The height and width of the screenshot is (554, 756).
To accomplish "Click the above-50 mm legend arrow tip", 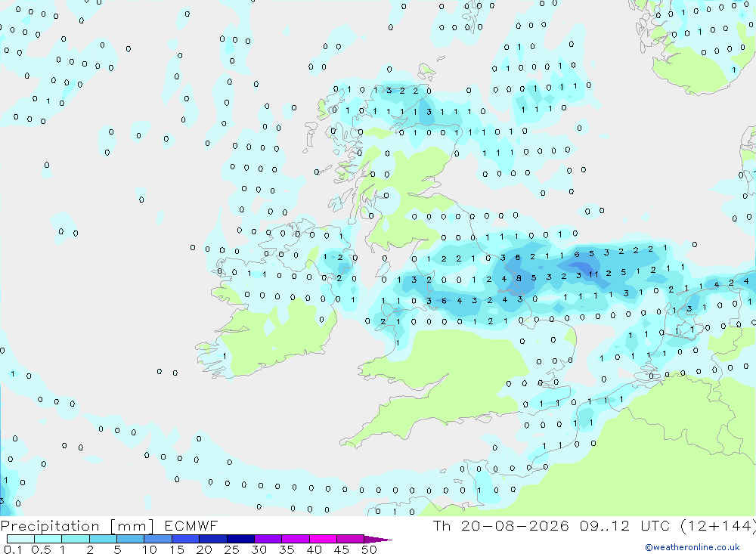I will 379,539.
